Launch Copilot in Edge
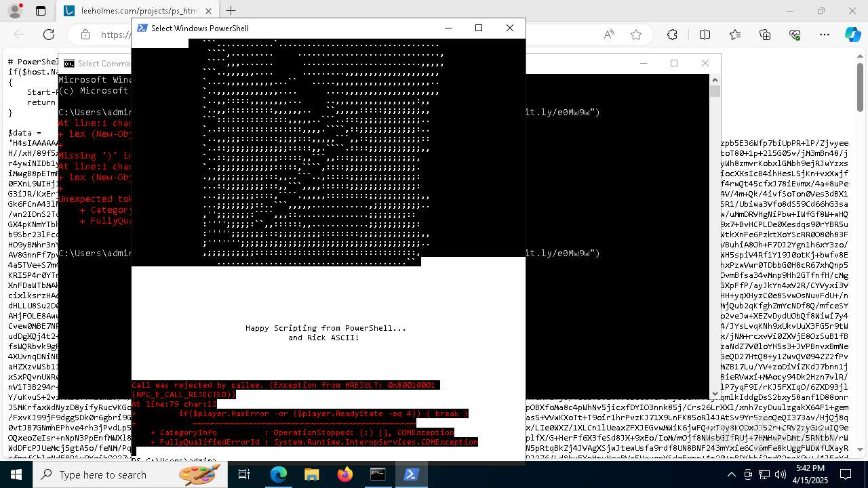 pos(852,35)
